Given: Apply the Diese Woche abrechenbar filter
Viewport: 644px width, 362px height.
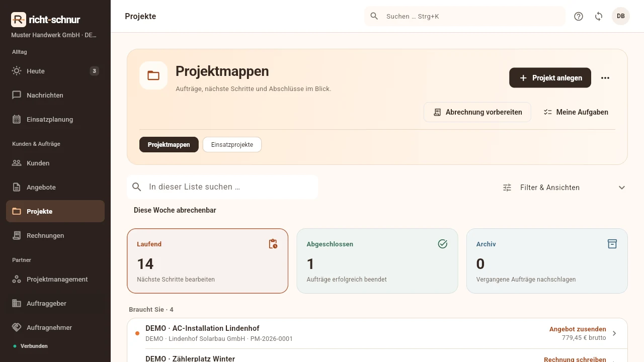Looking at the screenshot, I should 175,210.
